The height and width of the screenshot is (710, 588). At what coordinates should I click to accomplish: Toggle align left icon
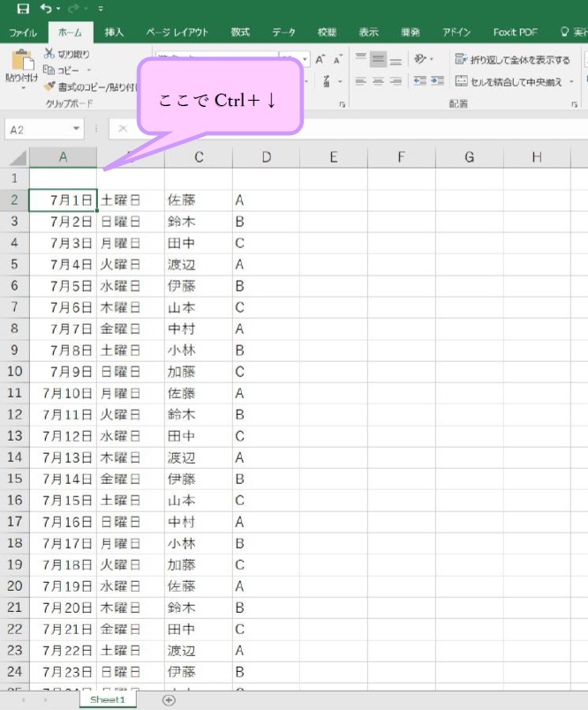361,81
